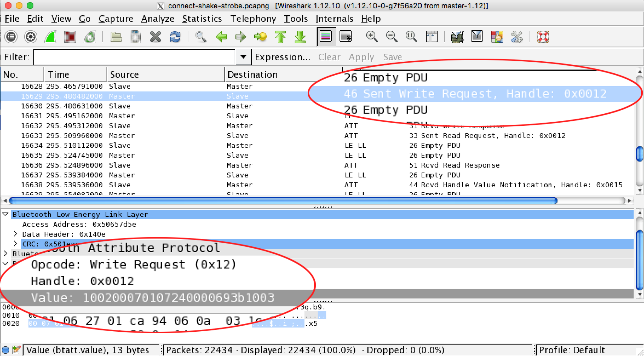644x356 pixels.
Task: Select packet 16638 Handle Value Notification row
Action: point(318,185)
